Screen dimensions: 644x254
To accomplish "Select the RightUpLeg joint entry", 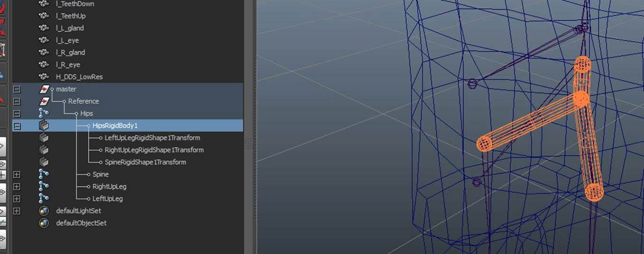I will click(109, 187).
